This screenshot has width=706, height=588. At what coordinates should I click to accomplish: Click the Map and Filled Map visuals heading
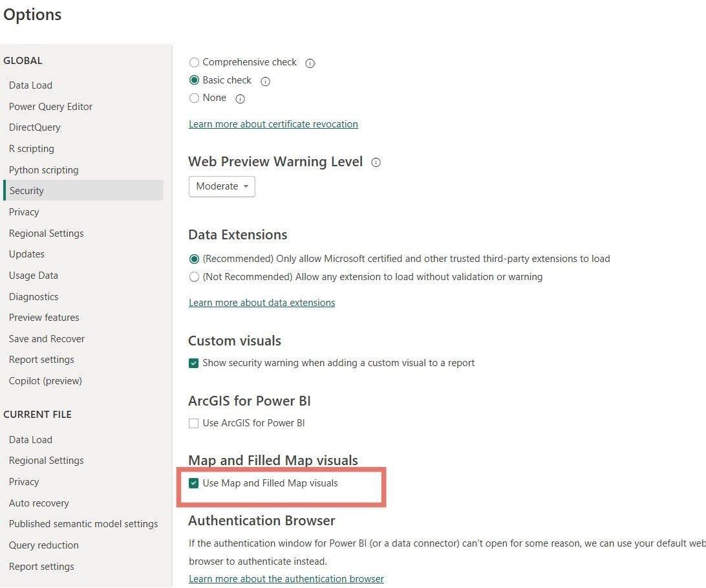273,461
